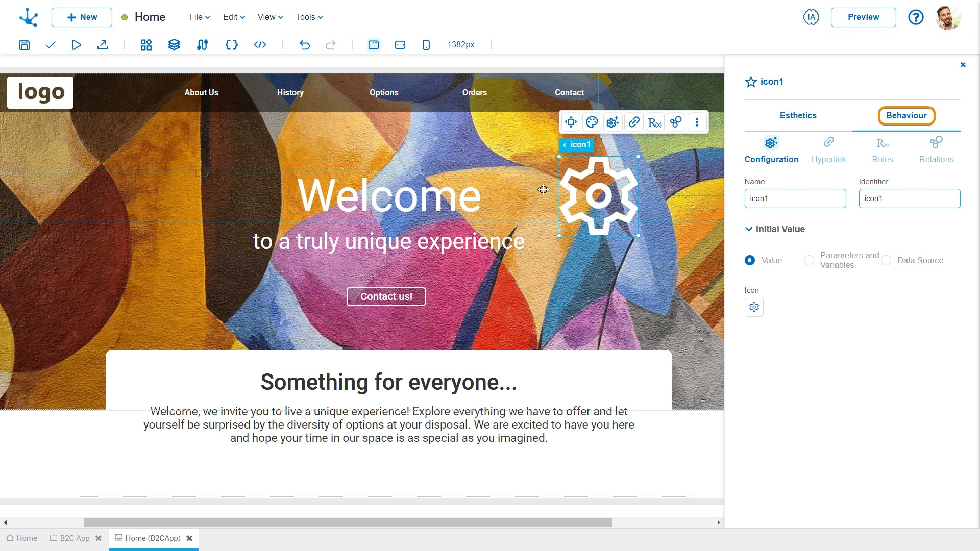Image resolution: width=980 pixels, height=551 pixels.
Task: Click the undo arrow icon
Action: point(305,44)
